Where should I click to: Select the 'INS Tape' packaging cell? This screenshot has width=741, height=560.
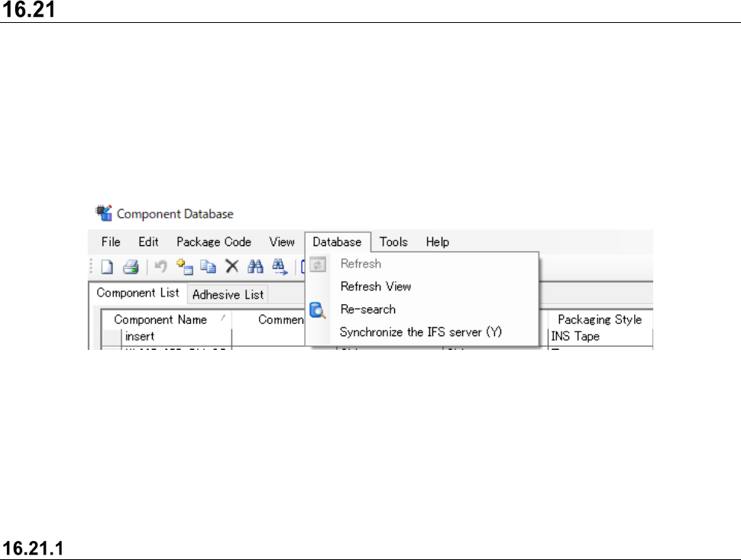600,336
